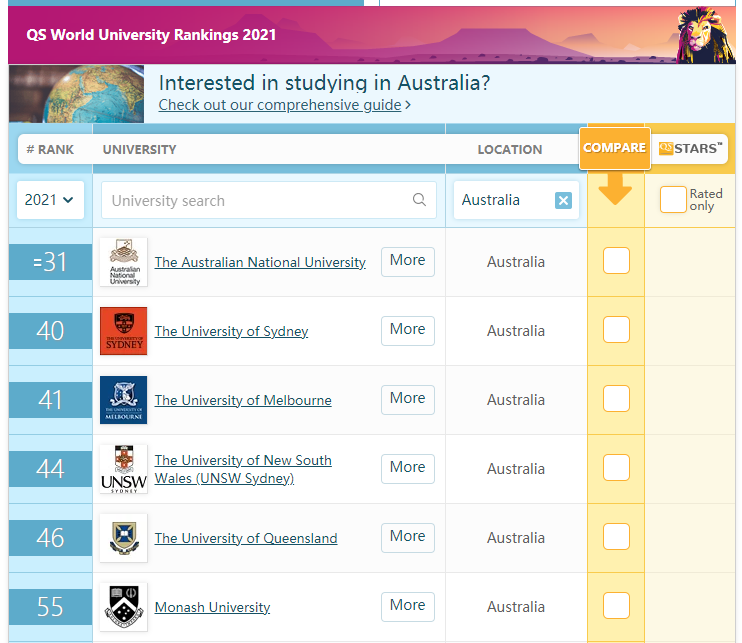Click rank 44 cell
742x643 pixels.
coord(50,469)
